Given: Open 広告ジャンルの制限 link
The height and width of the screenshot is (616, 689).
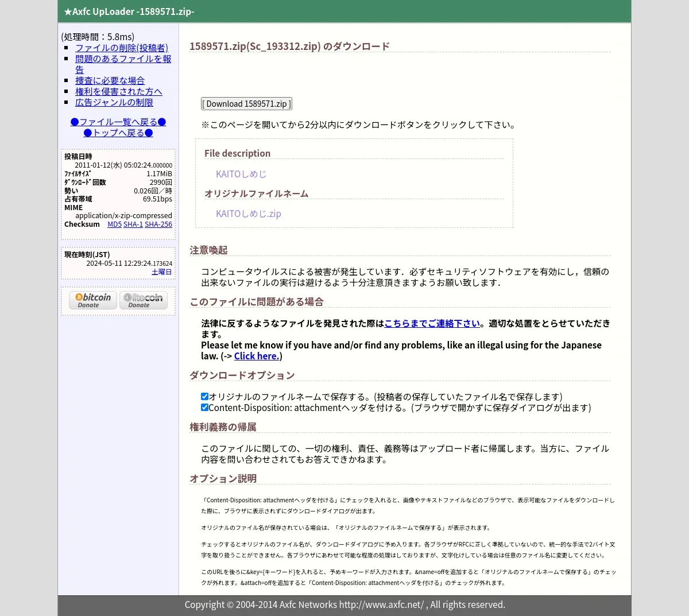Looking at the screenshot, I should click(114, 102).
